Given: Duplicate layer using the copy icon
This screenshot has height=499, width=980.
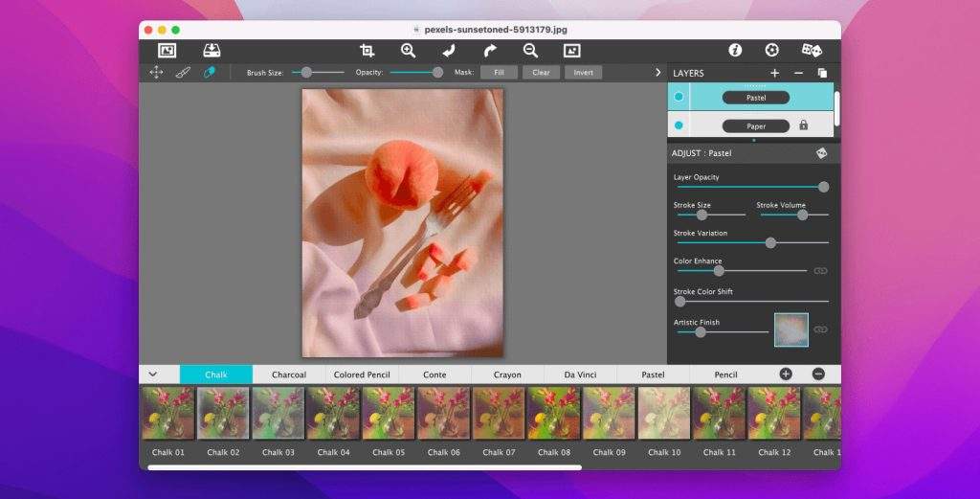Looking at the screenshot, I should coord(822,73).
